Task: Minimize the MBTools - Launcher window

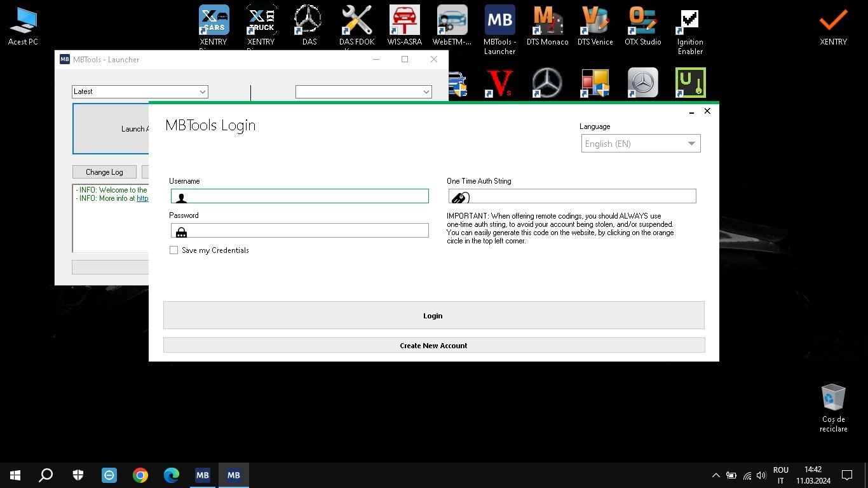Action: pyautogui.click(x=376, y=60)
